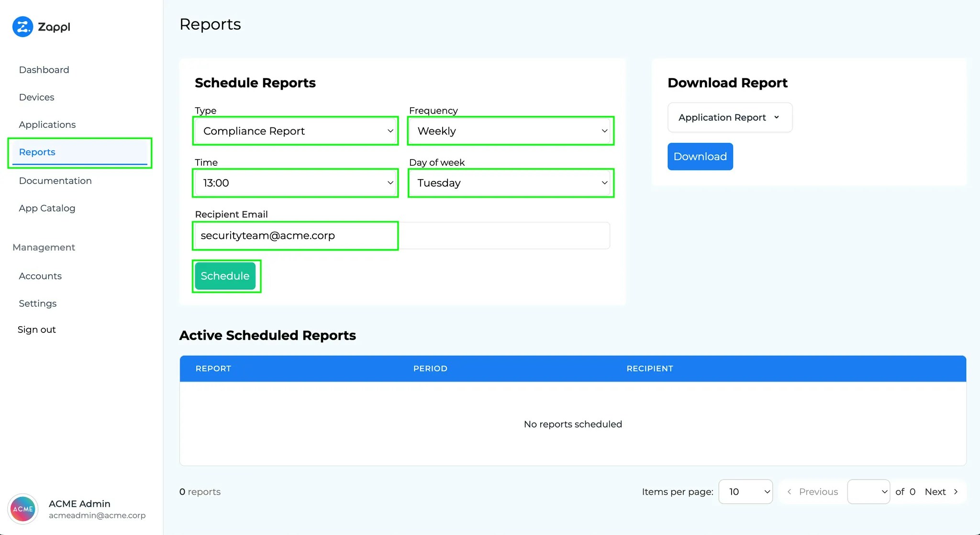Go to the Dashboard page

[x=44, y=70]
